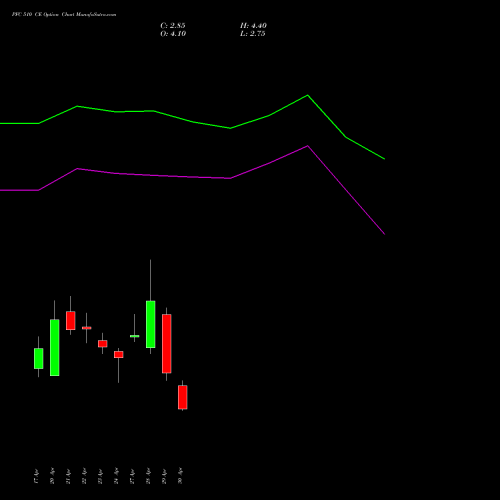Click the thin green candle for 27 Apr
Screen dimensions: 500x500
(135, 336)
